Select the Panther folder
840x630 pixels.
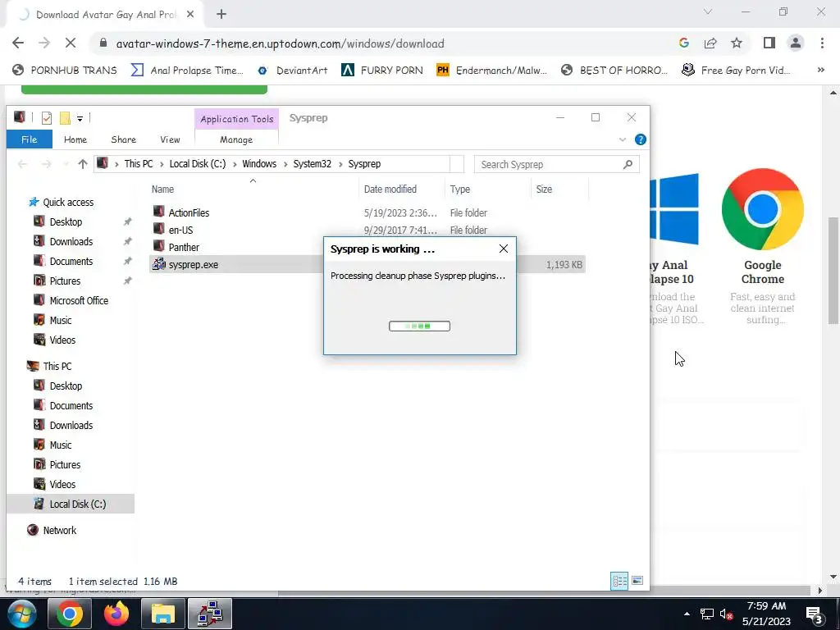point(184,247)
